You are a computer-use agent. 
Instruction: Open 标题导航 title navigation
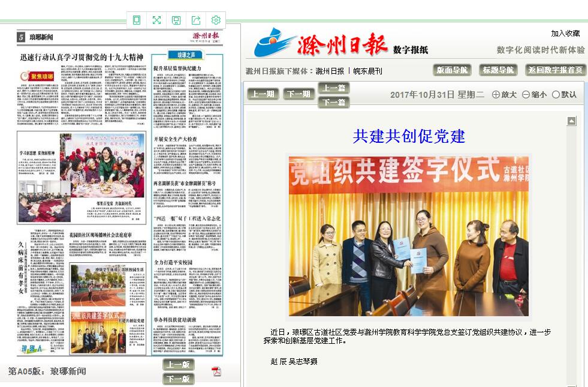coord(498,70)
